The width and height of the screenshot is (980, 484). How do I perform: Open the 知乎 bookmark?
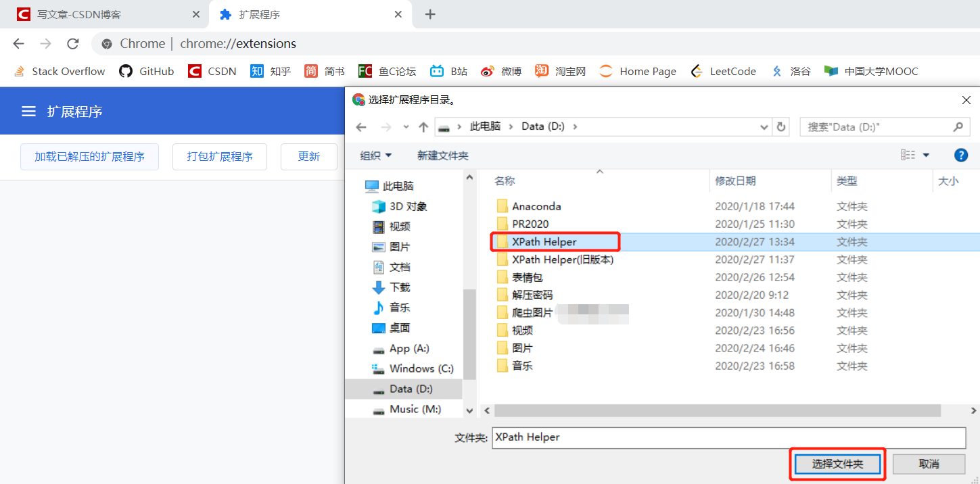coord(270,71)
